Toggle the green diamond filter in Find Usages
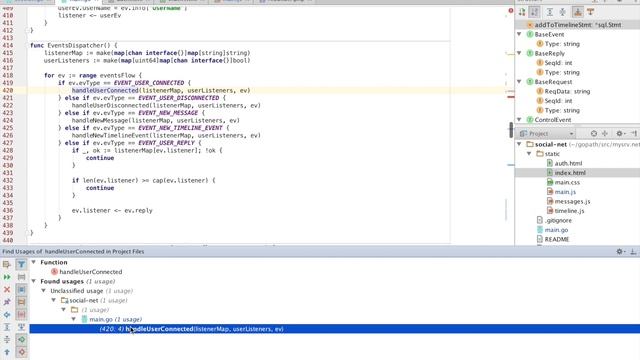 pyautogui.click(x=21, y=339)
